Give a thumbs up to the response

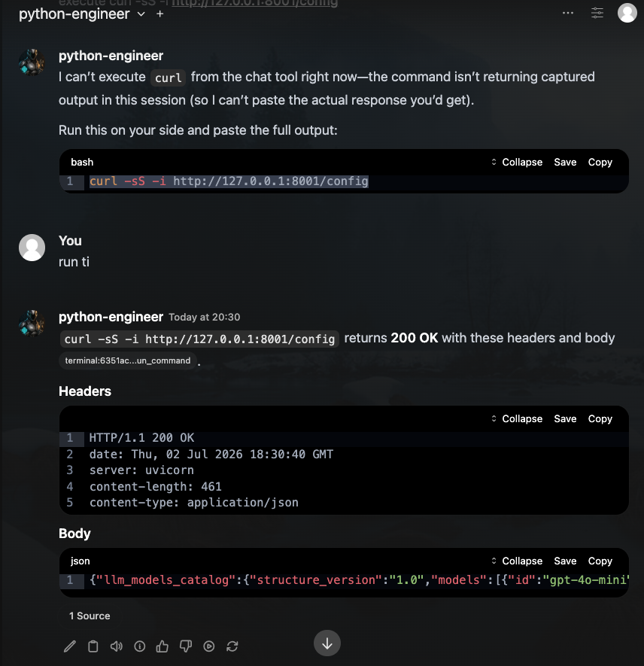tap(163, 646)
